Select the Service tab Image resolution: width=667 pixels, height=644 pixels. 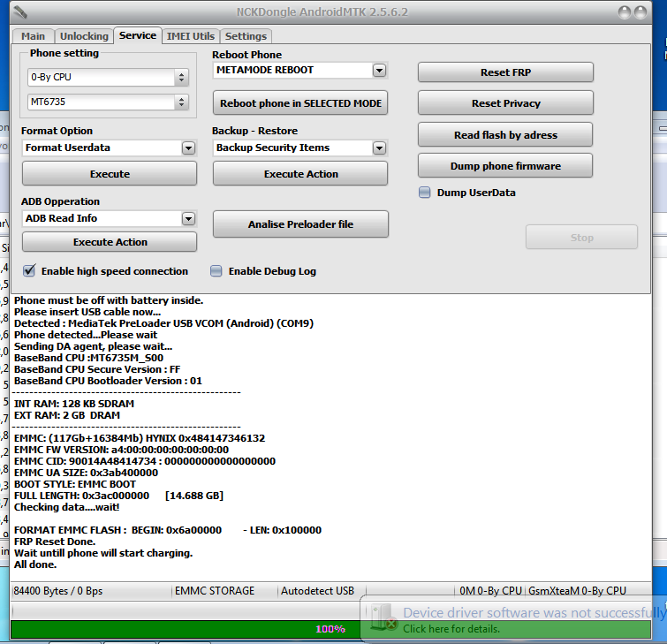pos(138,35)
